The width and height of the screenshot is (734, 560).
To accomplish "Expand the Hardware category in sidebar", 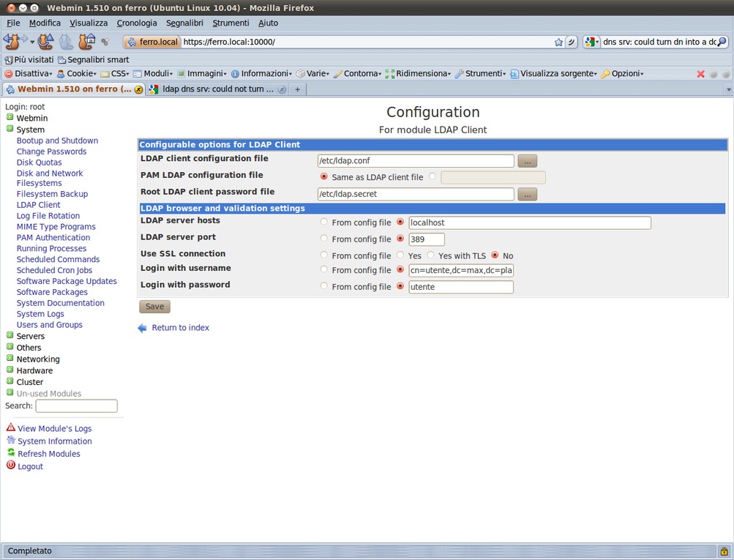I will [x=10, y=370].
